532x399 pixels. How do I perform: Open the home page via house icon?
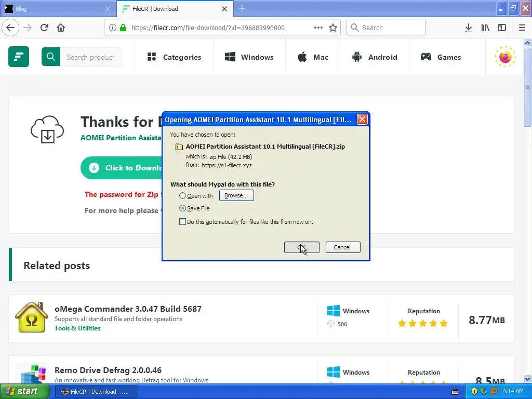[x=61, y=28]
